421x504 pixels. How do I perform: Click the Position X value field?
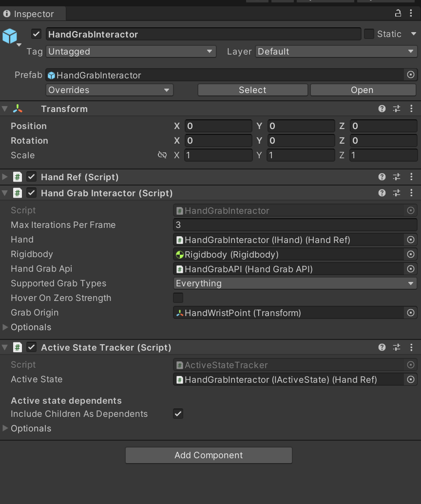(218, 126)
